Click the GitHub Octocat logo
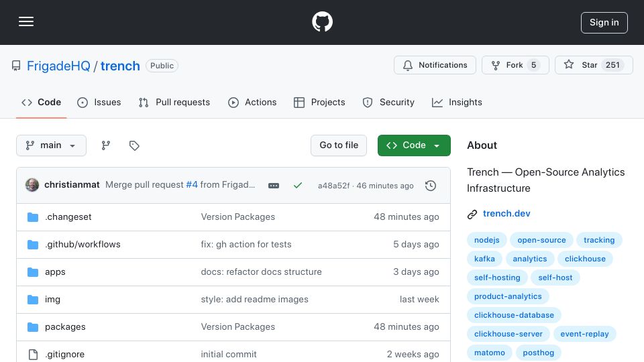 pyautogui.click(x=322, y=21)
